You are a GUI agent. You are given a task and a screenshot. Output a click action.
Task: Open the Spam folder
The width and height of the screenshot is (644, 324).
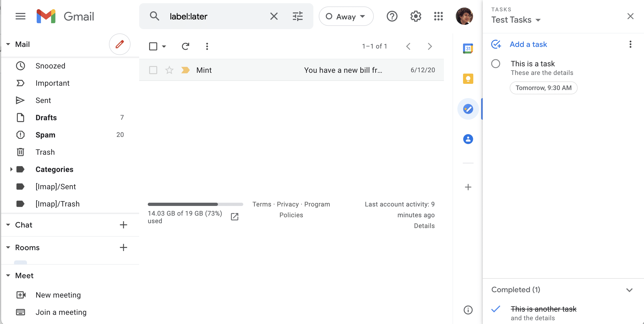click(45, 135)
